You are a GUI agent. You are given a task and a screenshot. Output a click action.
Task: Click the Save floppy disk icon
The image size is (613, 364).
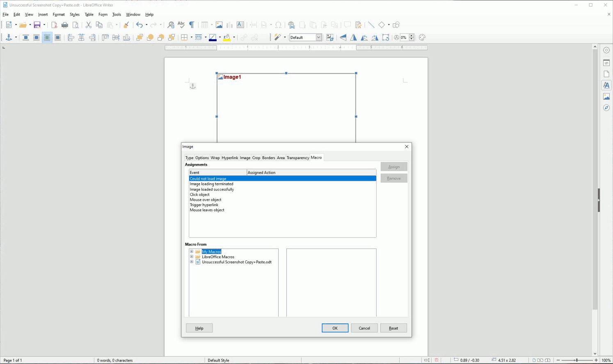37,25
